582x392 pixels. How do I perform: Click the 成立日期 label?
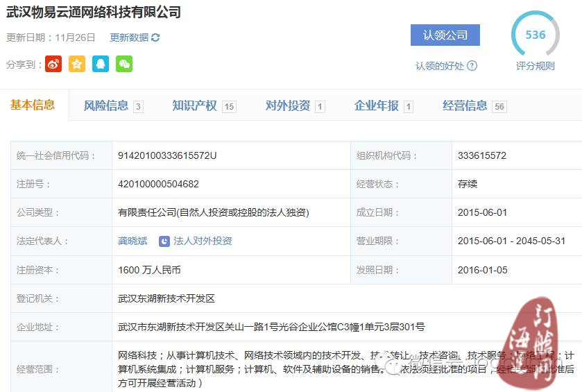[377, 213]
